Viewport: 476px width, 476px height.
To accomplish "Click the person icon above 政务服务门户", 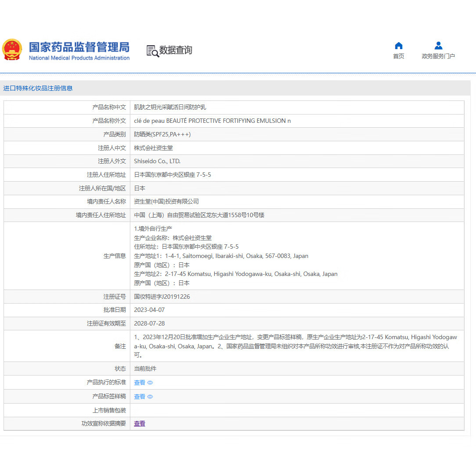I will point(438,45).
